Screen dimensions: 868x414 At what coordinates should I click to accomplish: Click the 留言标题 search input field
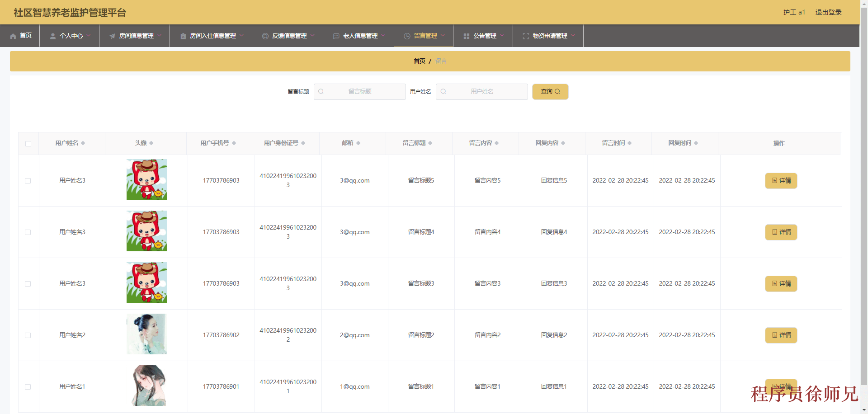(x=360, y=92)
